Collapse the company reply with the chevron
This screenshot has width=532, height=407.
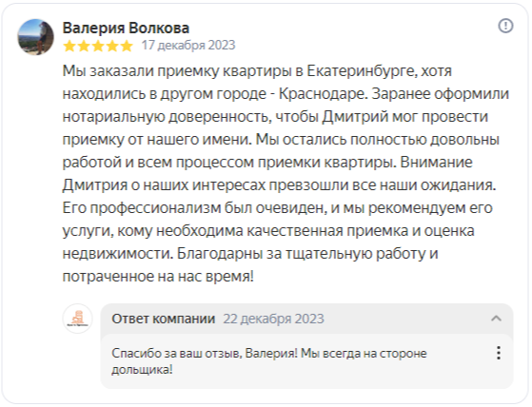click(497, 319)
